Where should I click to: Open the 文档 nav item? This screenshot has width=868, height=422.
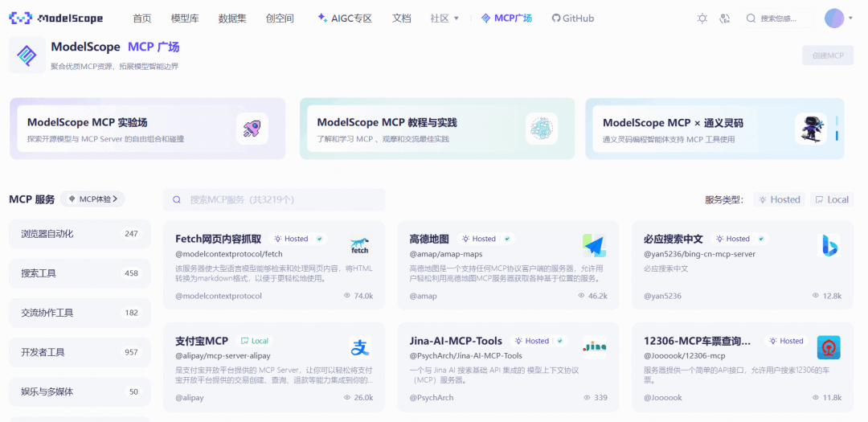pyautogui.click(x=401, y=18)
